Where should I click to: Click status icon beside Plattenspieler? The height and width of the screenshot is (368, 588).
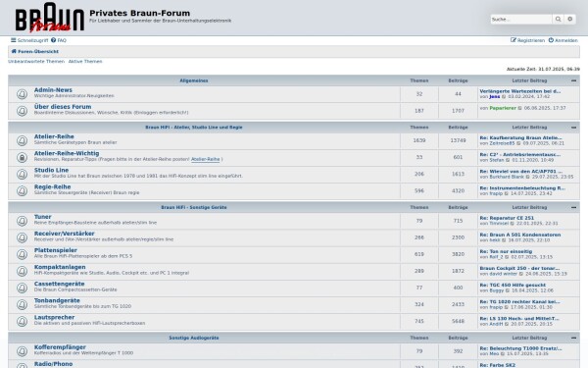point(22,254)
